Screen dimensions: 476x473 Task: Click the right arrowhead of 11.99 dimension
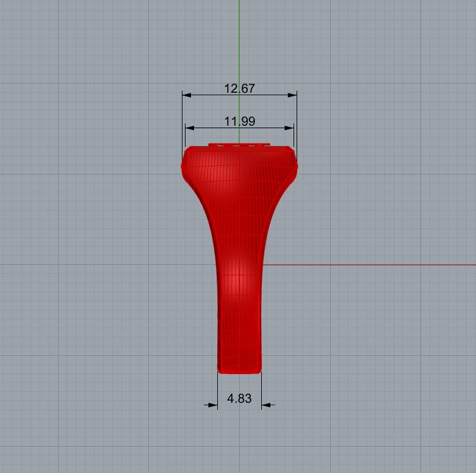[x=289, y=128]
